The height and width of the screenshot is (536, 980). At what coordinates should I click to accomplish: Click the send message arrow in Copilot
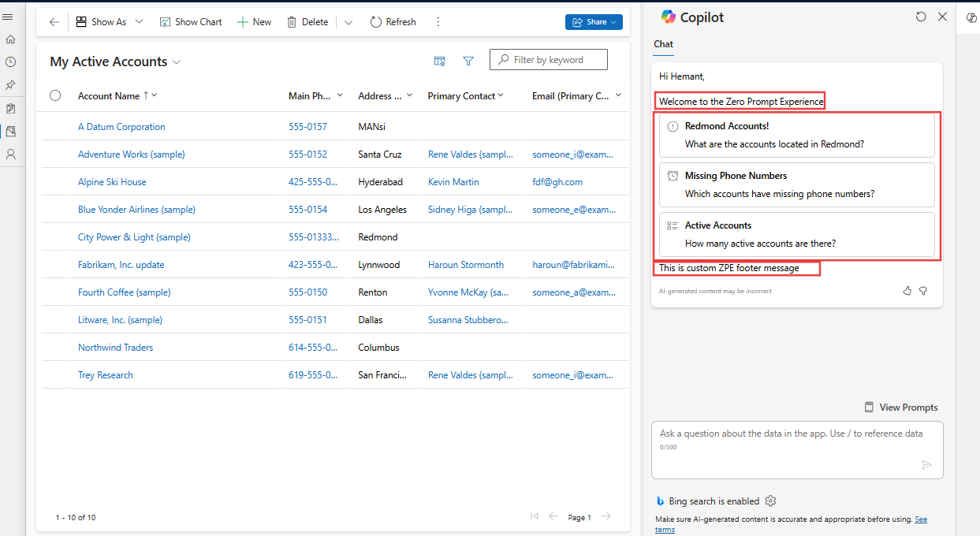[x=927, y=465]
